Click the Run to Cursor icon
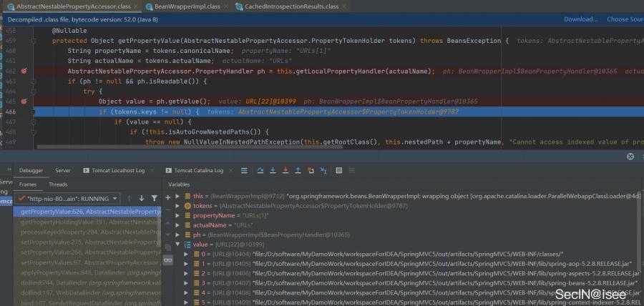Screen dimensions: 644x306 point(323,171)
